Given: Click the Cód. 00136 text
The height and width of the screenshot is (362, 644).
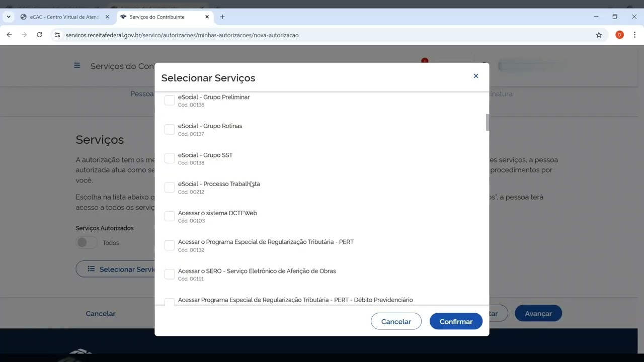Looking at the screenshot, I should tap(191, 105).
